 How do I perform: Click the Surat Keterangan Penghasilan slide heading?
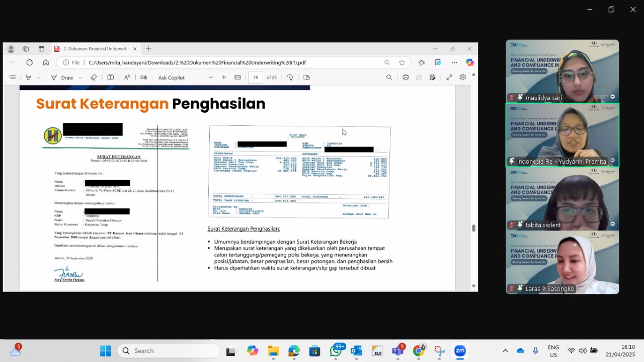point(150,104)
